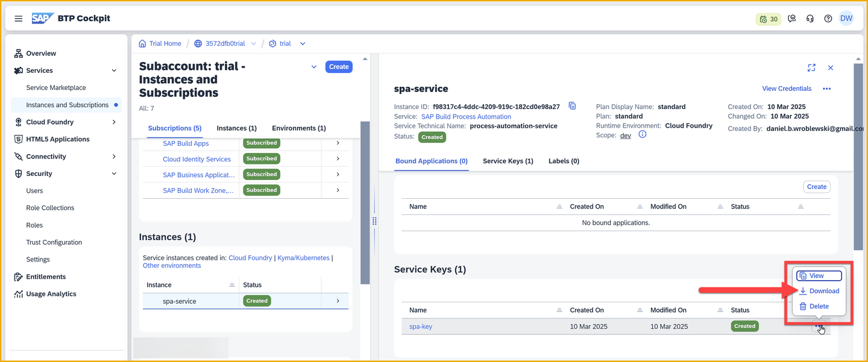Close the spa-service details panel

point(831,68)
